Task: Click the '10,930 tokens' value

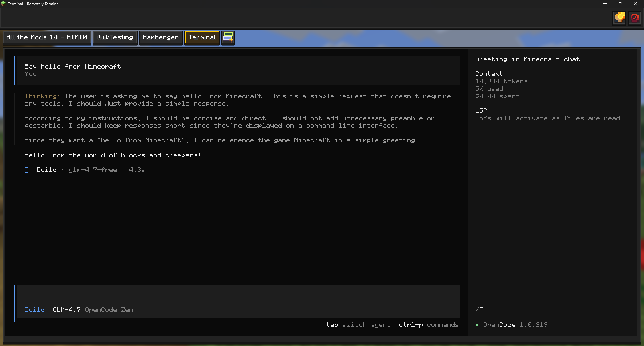Action: (x=501, y=81)
